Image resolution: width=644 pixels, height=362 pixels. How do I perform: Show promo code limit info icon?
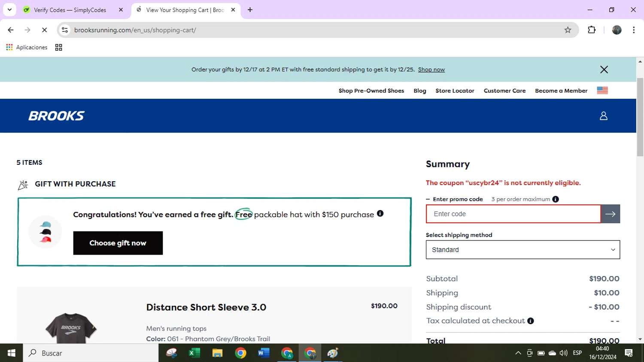(x=556, y=199)
